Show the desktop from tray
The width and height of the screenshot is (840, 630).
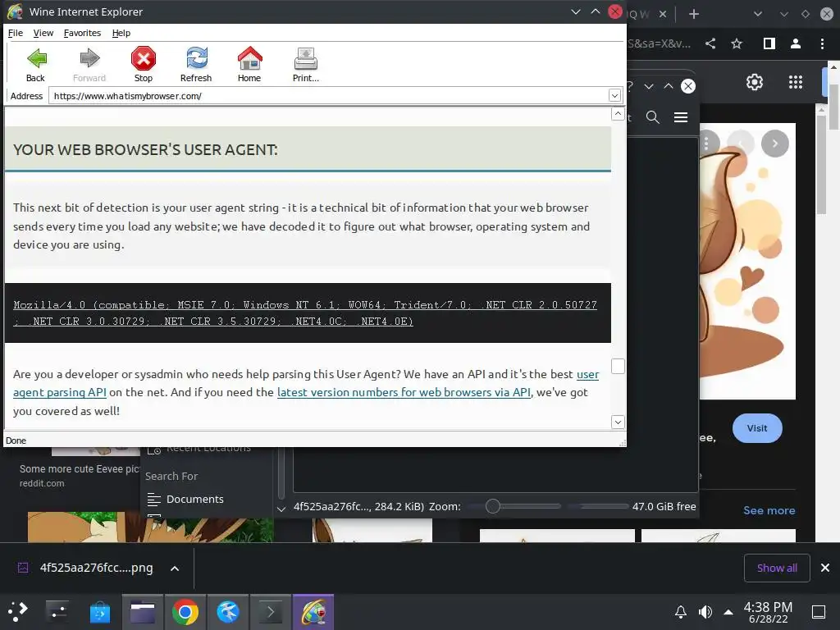(x=819, y=612)
